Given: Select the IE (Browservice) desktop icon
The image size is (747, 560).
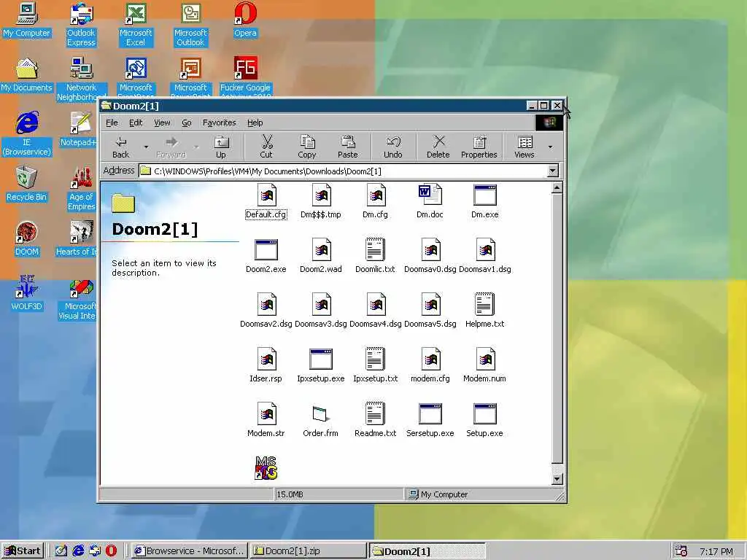Looking at the screenshot, I should [26, 134].
